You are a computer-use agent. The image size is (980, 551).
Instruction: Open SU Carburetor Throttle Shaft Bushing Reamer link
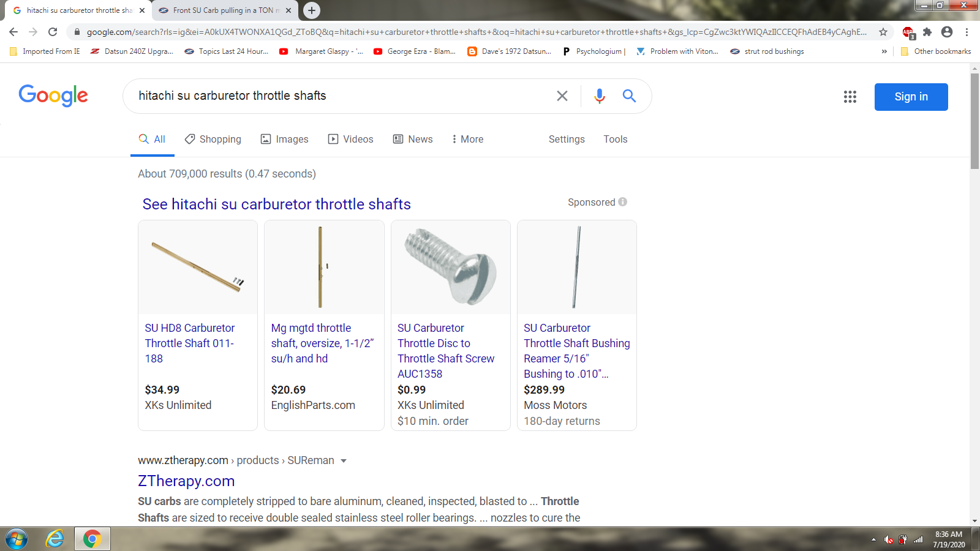[576, 351]
